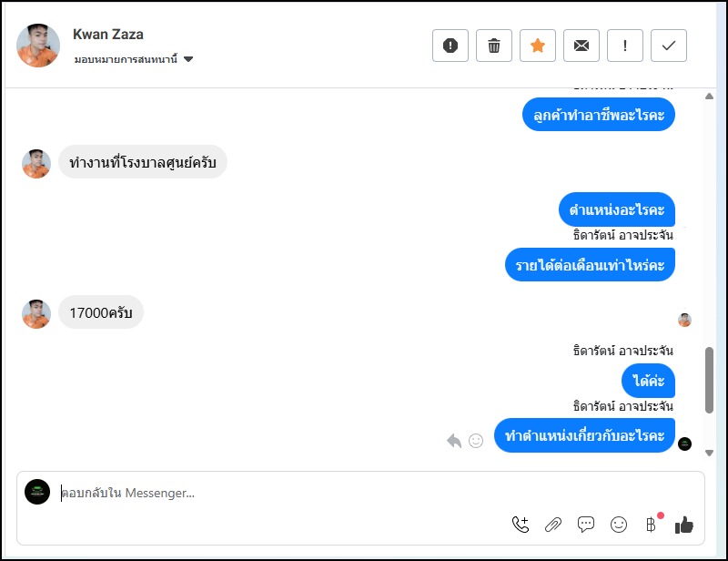Open the Kwan Zaza contact name
The height and width of the screenshot is (561, 728).
point(108,35)
